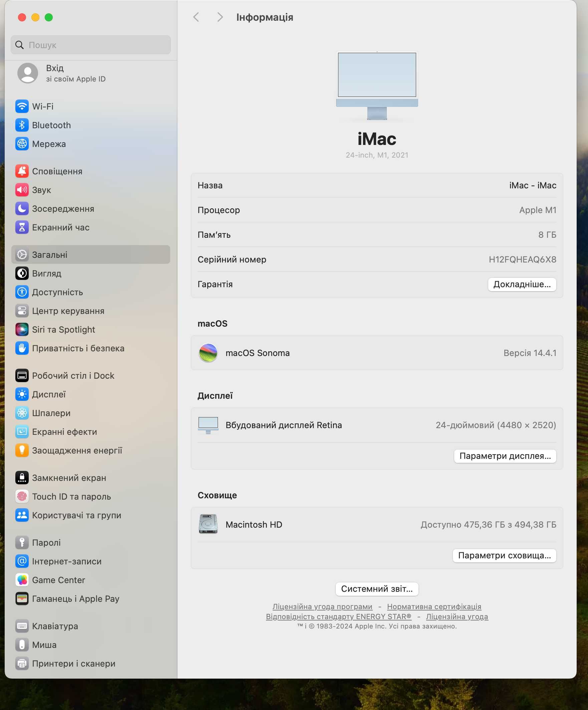Open the standalone Ліцензійна угода link
The image size is (588, 710).
click(x=457, y=617)
